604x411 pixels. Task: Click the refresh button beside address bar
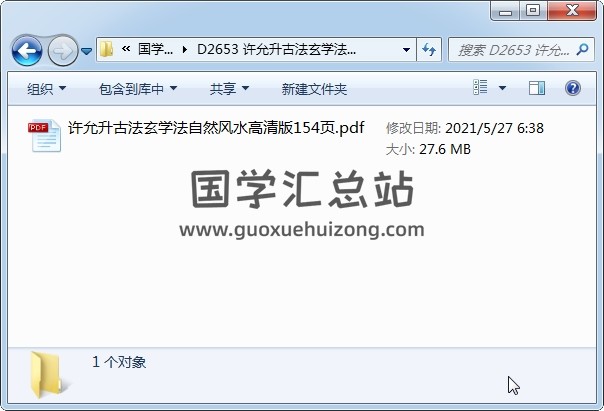(429, 50)
